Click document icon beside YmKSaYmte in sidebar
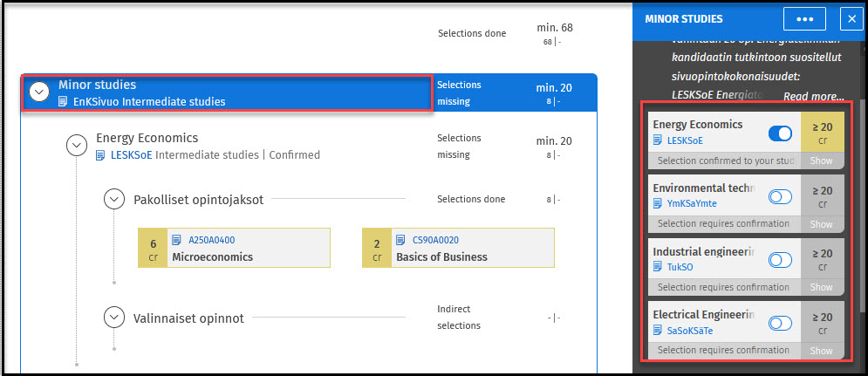 [x=658, y=203]
